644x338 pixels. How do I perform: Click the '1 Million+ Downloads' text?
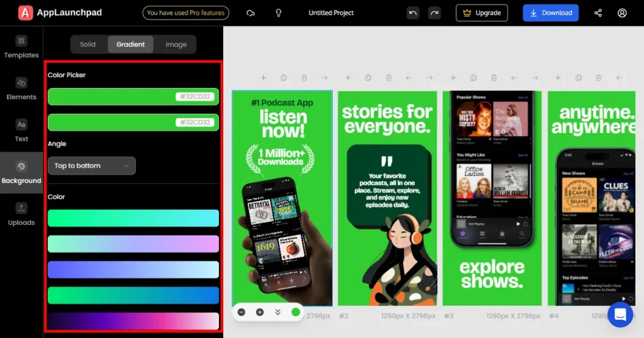[x=281, y=158]
